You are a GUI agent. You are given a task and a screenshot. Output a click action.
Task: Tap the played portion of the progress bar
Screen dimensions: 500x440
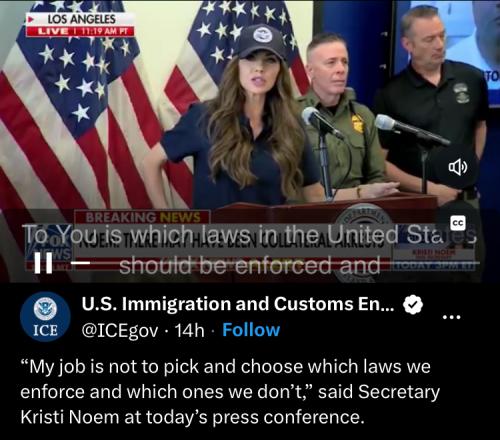pyautogui.click(x=81, y=263)
